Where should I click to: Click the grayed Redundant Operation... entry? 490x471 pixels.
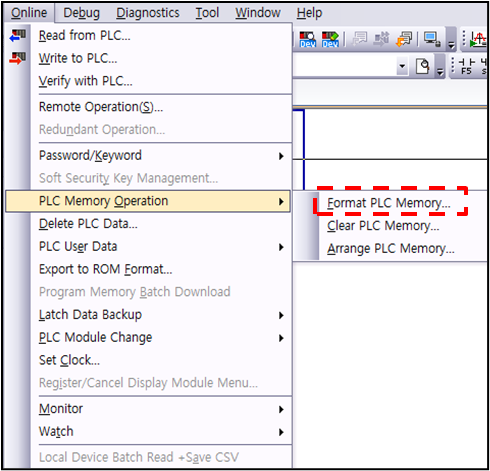click(x=102, y=130)
